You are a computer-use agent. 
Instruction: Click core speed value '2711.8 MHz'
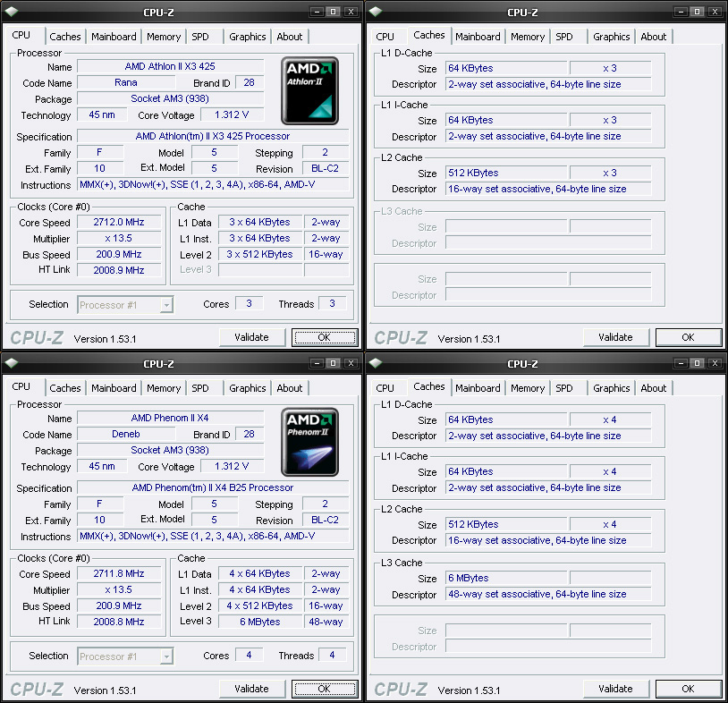pos(119,574)
